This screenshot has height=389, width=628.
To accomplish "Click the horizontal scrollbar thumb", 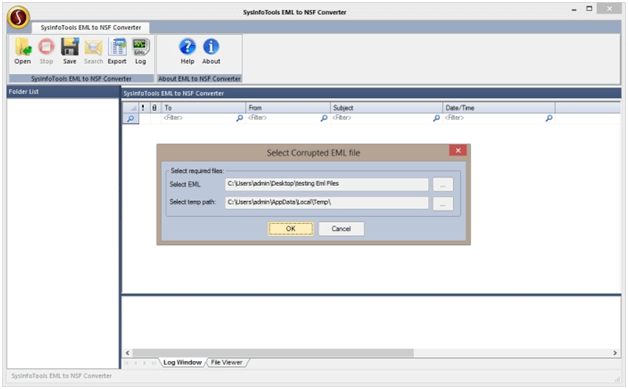I will 273,353.
